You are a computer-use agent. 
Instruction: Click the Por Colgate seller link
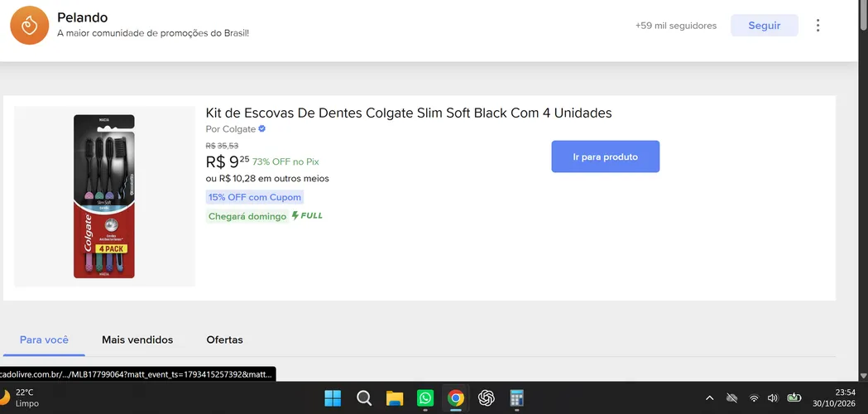click(231, 129)
